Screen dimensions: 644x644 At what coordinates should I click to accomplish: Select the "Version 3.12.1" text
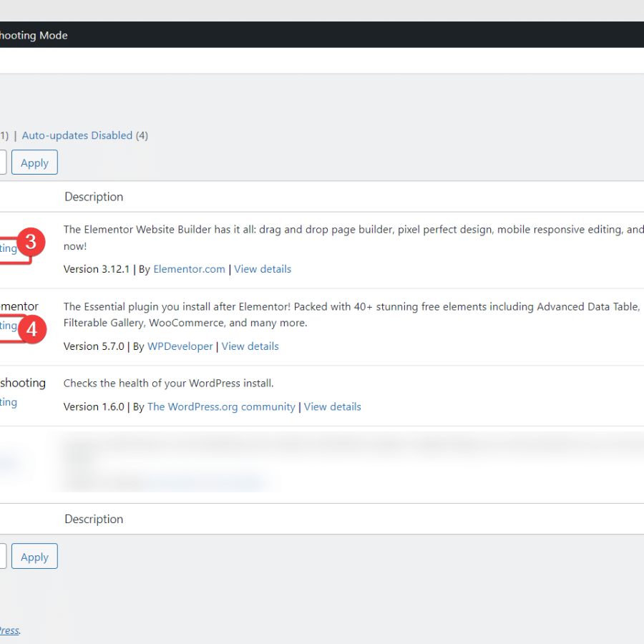(97, 269)
